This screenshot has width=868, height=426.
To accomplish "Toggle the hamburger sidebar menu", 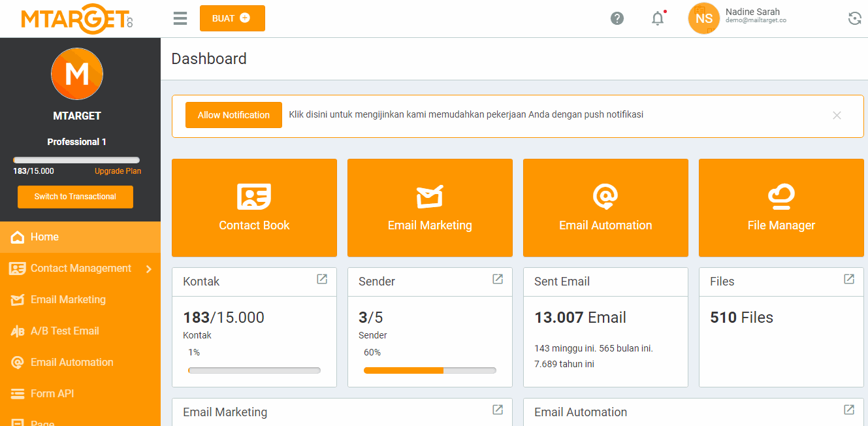I will [x=180, y=18].
